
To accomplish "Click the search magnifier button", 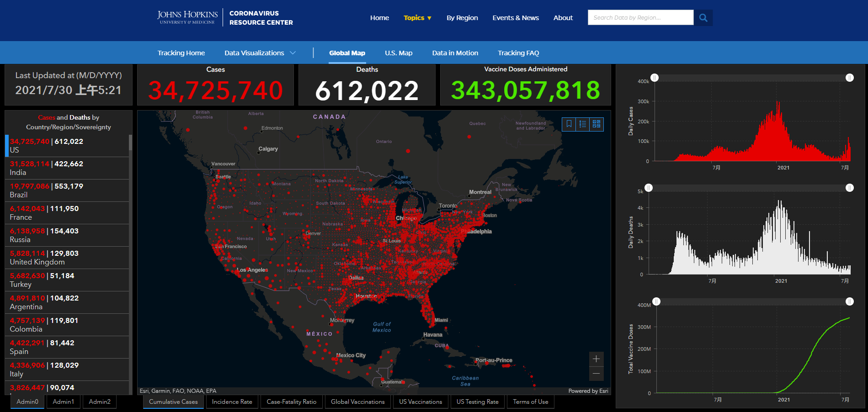I will pyautogui.click(x=703, y=18).
